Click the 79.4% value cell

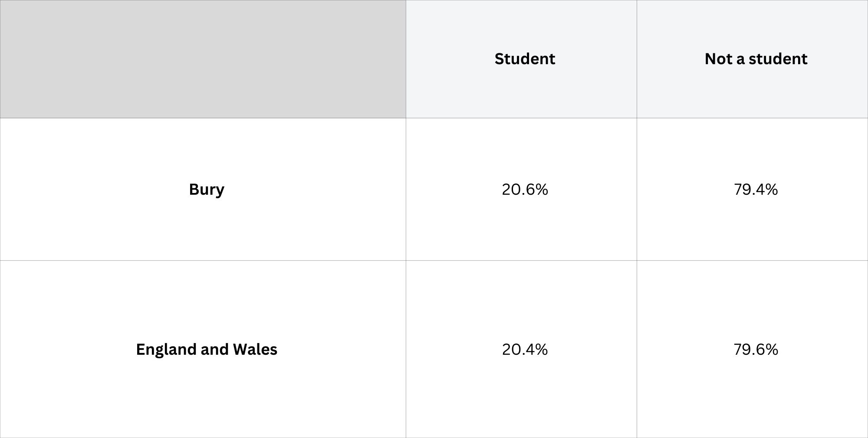pyautogui.click(x=756, y=190)
